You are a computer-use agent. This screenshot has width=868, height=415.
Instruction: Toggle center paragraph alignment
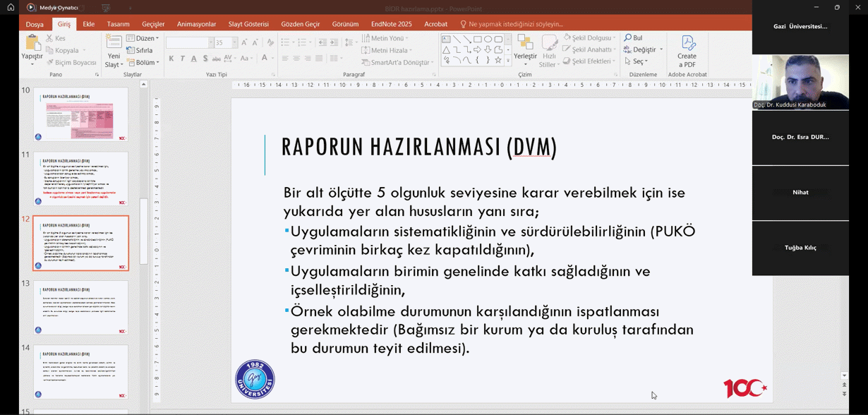[295, 58]
